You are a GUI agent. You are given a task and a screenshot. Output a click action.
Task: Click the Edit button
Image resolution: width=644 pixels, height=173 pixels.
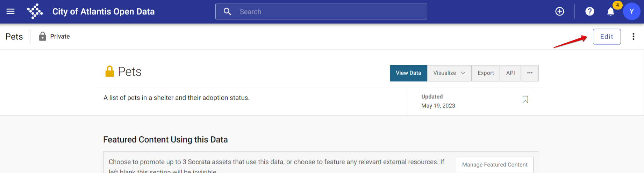point(607,37)
